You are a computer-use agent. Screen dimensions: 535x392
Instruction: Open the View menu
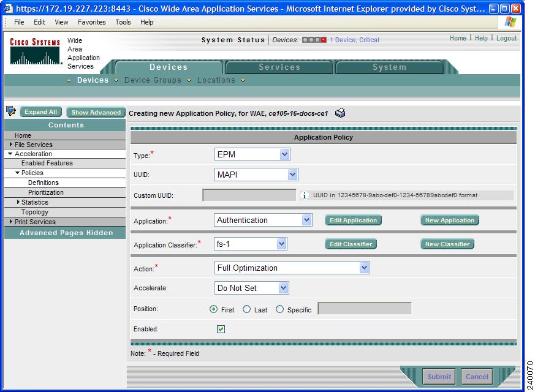coord(61,22)
